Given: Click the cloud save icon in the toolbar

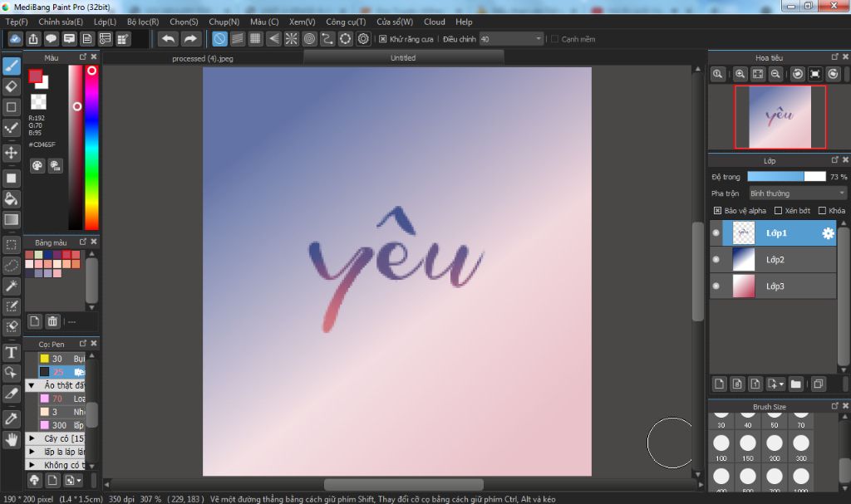Looking at the screenshot, I should click(x=15, y=39).
